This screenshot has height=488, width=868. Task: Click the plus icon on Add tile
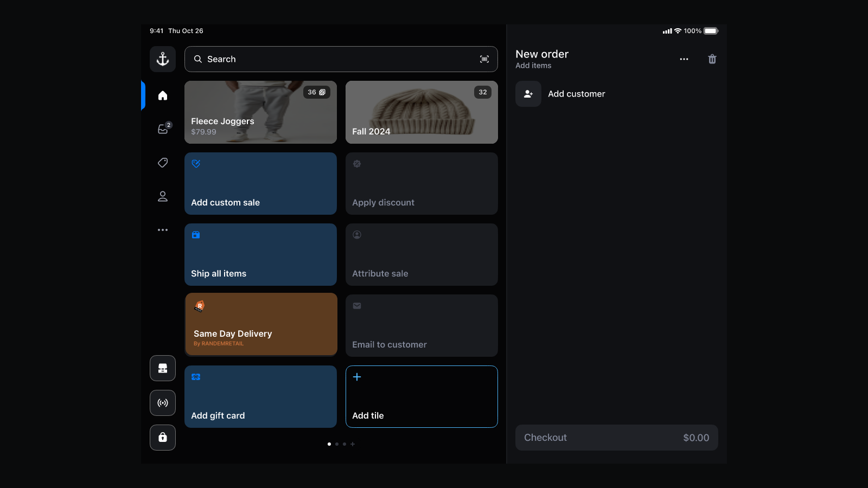pyautogui.click(x=357, y=377)
